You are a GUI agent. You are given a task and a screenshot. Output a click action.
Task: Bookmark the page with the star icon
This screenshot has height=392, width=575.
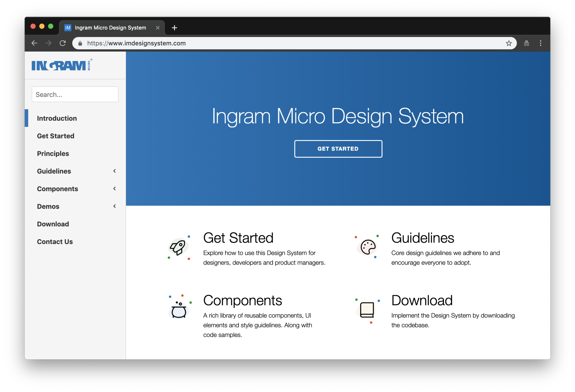click(x=509, y=43)
